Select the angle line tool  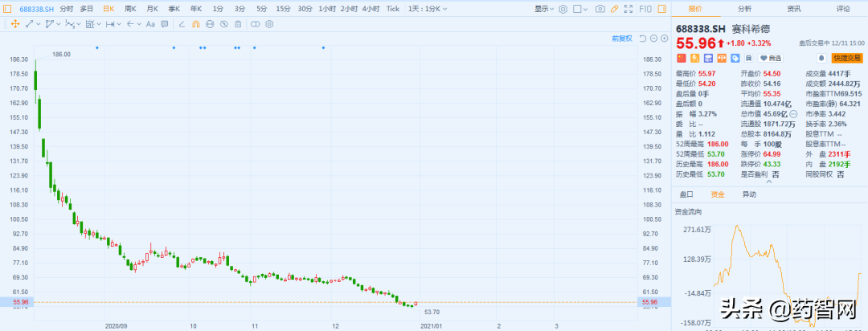[182, 24]
